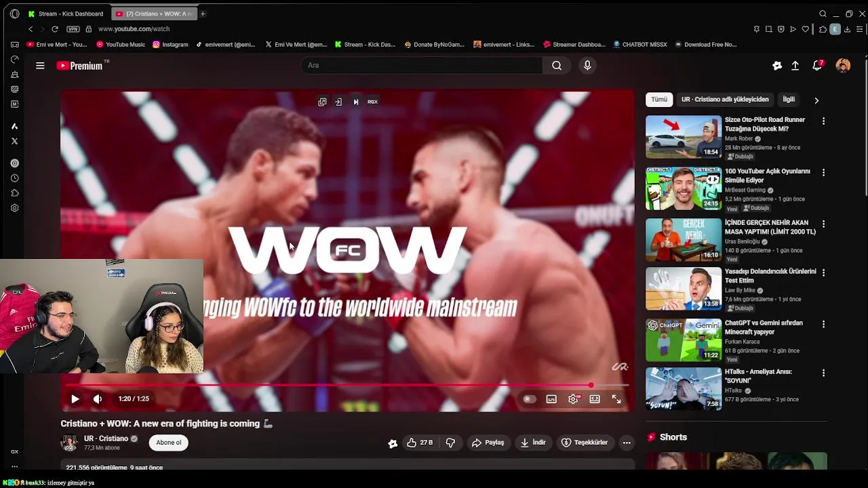The height and width of the screenshot is (488, 868).
Task: Open options for the Uras Benlioğlu video
Action: pyautogui.click(x=823, y=224)
